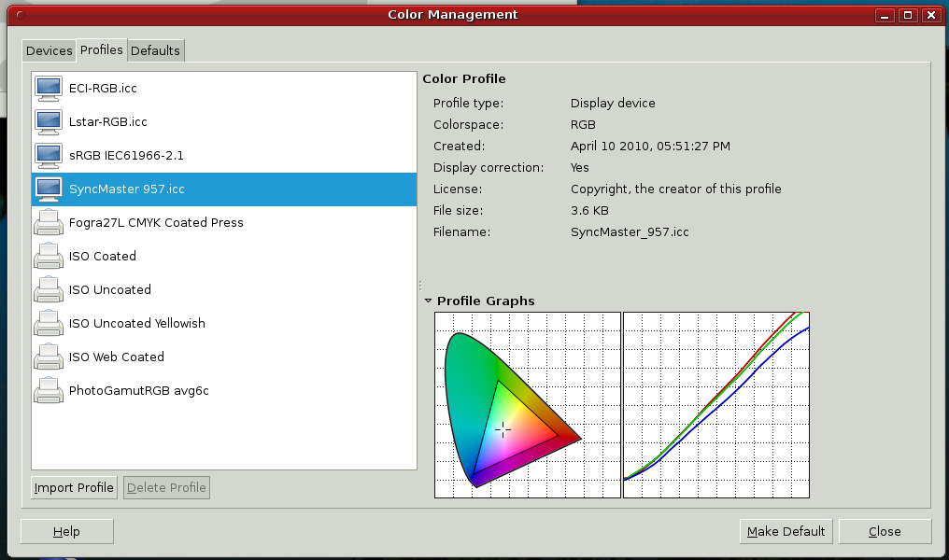This screenshot has height=560, width=949.
Task: Select the ISO Uncoated profile row
Action: click(224, 289)
